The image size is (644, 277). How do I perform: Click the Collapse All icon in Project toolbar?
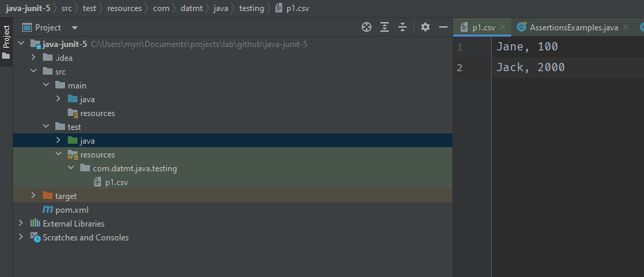point(403,28)
